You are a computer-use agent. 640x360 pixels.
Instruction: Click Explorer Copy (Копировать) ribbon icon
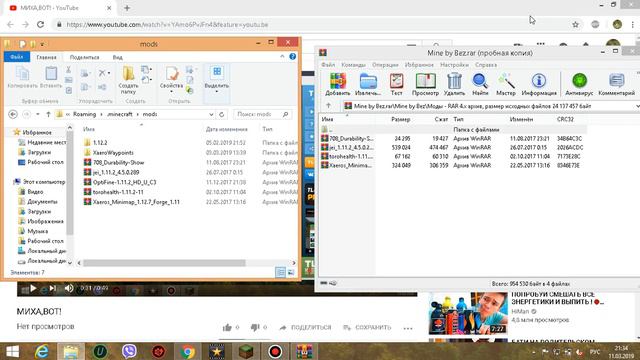coord(22,78)
